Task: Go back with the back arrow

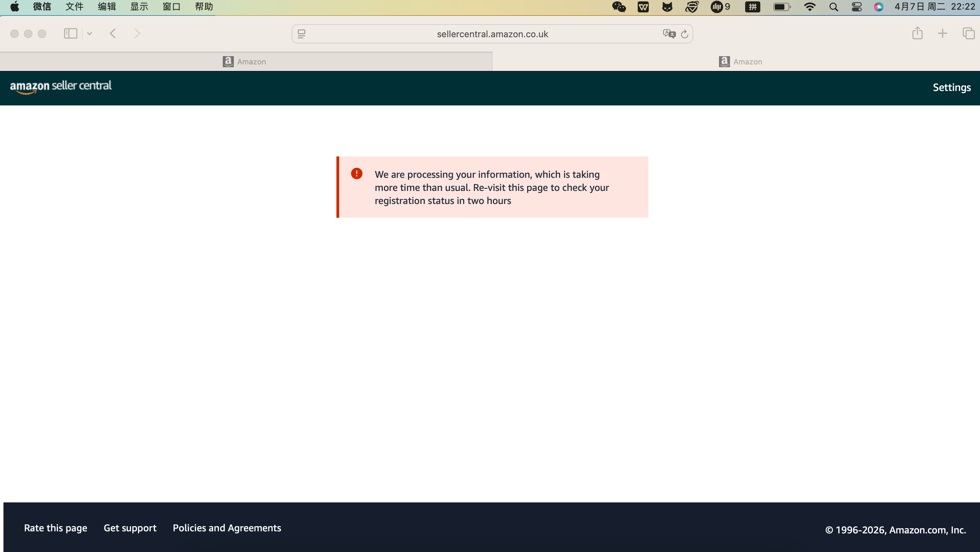Action: coord(113,33)
